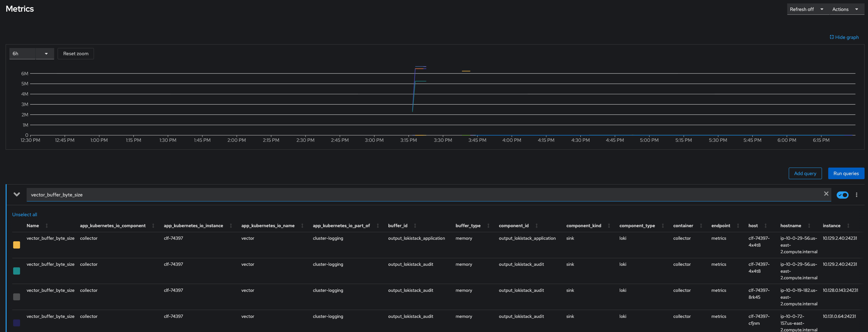The width and height of the screenshot is (868, 332).
Task: Click the Run queries button
Action: pyautogui.click(x=846, y=174)
